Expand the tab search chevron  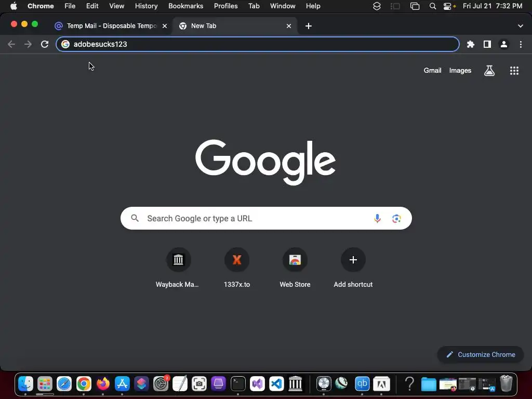click(520, 26)
